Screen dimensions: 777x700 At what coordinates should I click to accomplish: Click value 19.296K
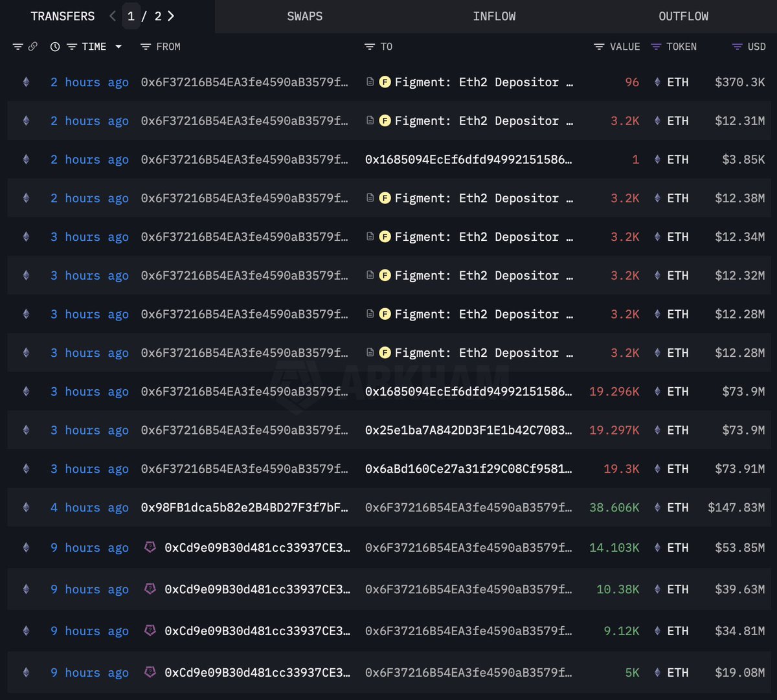[x=614, y=392]
